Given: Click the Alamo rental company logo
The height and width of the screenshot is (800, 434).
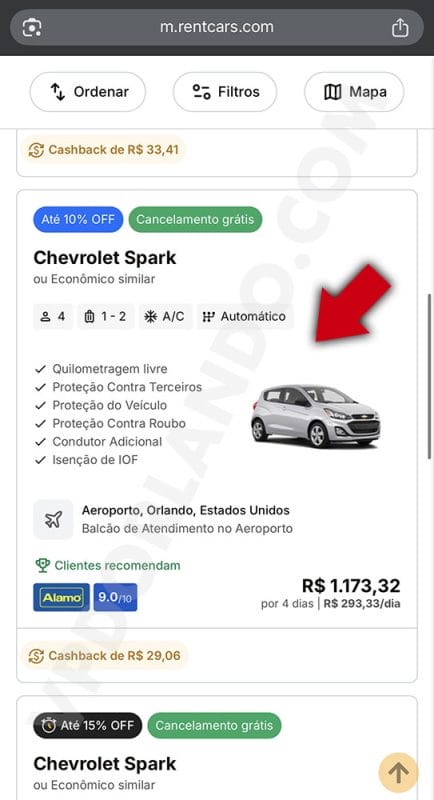Looking at the screenshot, I should pyautogui.click(x=61, y=597).
